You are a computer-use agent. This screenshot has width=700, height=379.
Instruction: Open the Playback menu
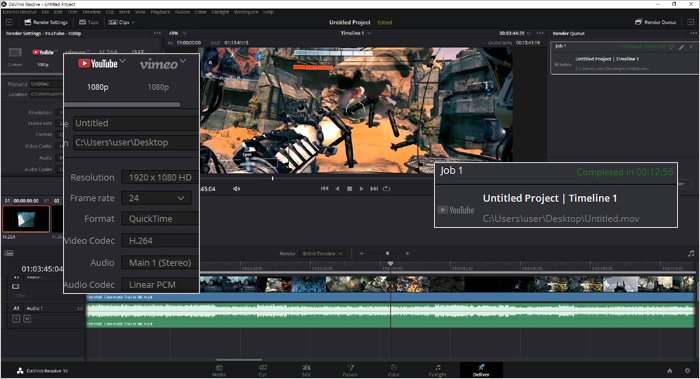pos(160,12)
